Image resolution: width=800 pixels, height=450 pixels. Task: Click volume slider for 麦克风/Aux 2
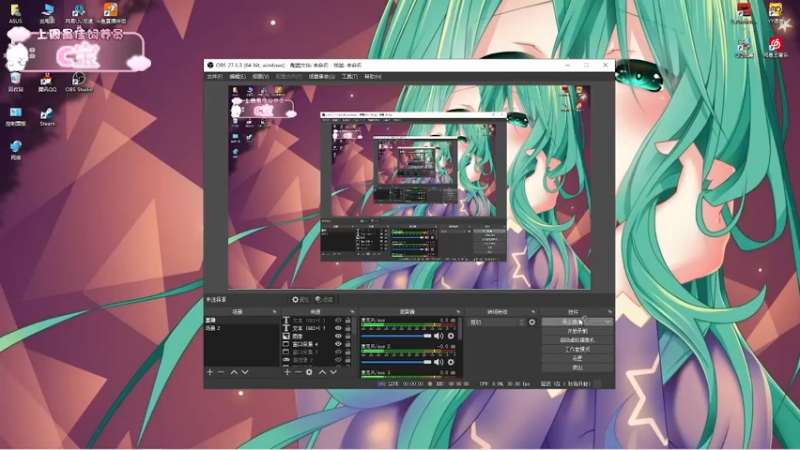click(x=396, y=362)
